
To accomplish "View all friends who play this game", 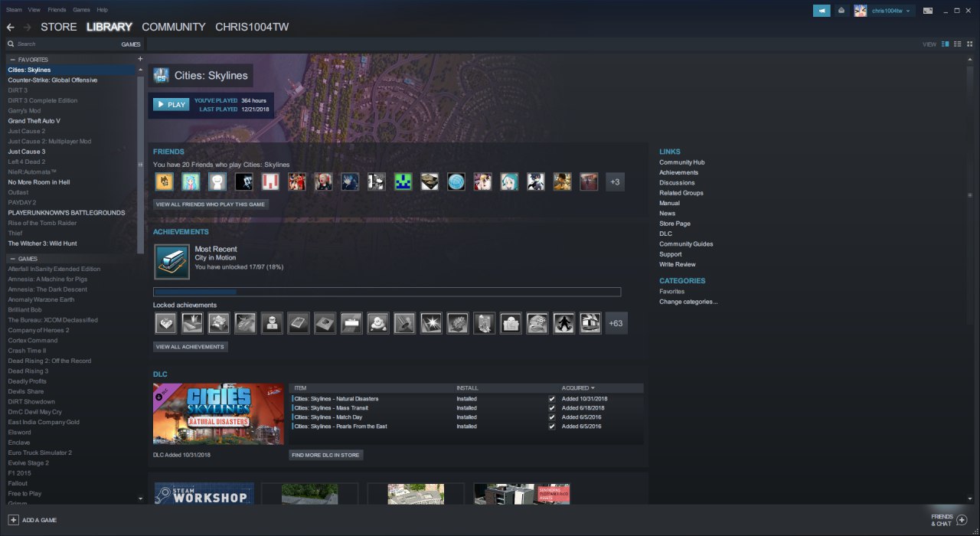I will 211,204.
